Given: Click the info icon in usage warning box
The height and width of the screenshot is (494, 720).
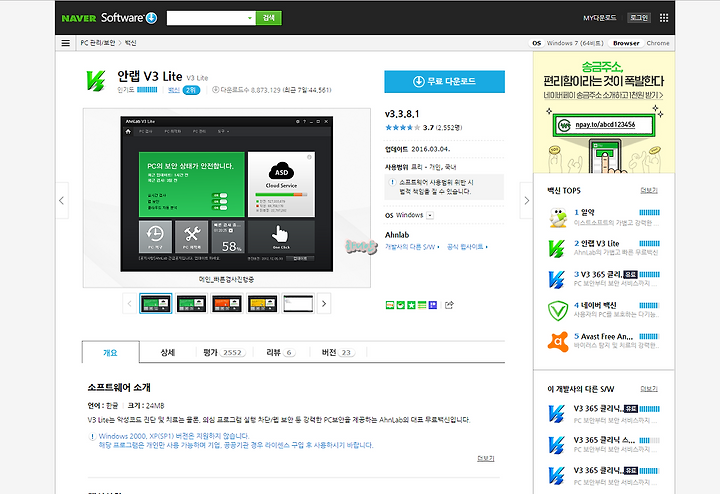Looking at the screenshot, I should [392, 182].
